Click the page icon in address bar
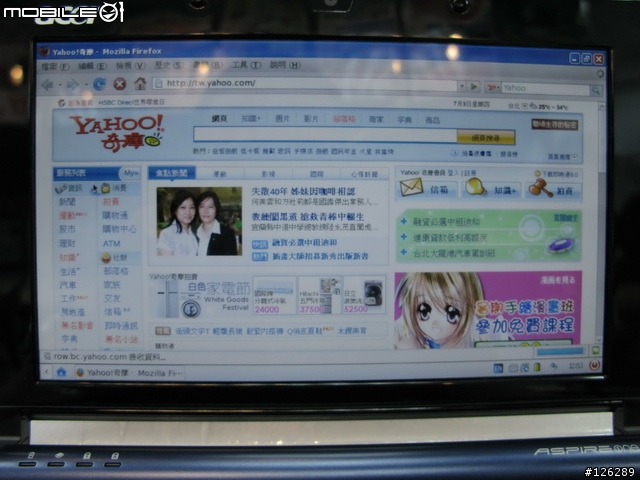This screenshot has height=480, width=640. point(159,84)
